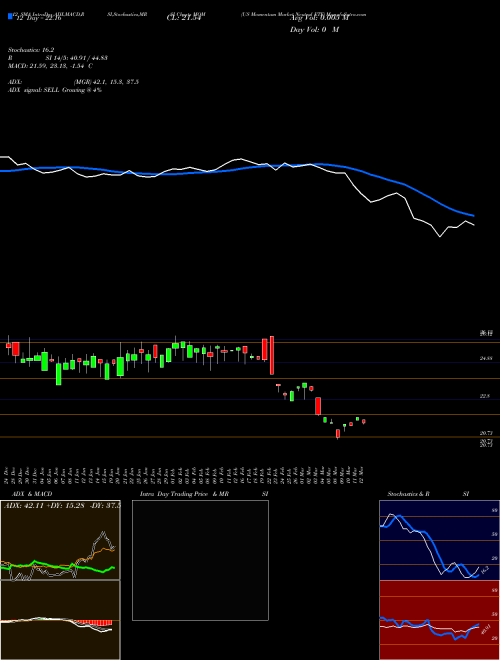500x660 pixels.
Task: Click the '12 Day = 22.16' SMA label
Action: [37, 18]
